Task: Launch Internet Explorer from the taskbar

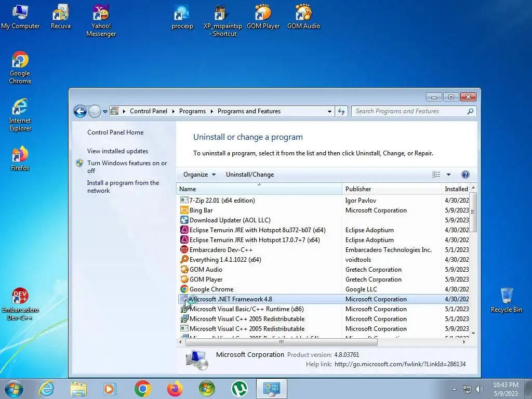Action: click(x=46, y=389)
